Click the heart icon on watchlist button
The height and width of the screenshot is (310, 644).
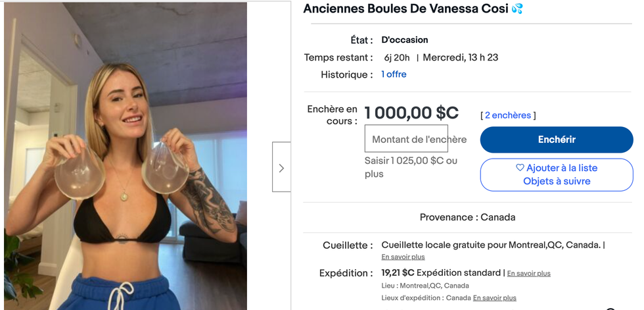click(x=520, y=168)
